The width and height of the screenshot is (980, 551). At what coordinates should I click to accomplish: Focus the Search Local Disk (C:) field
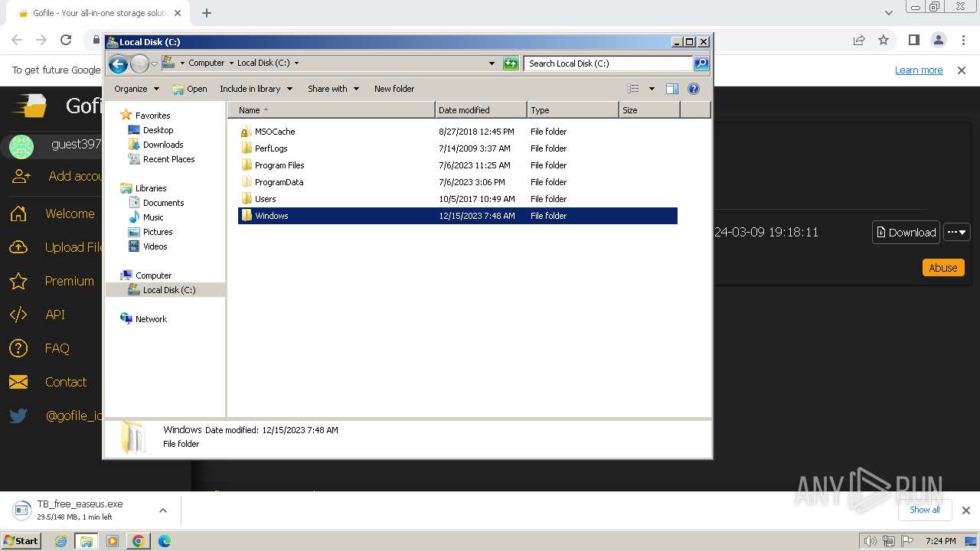coord(608,64)
